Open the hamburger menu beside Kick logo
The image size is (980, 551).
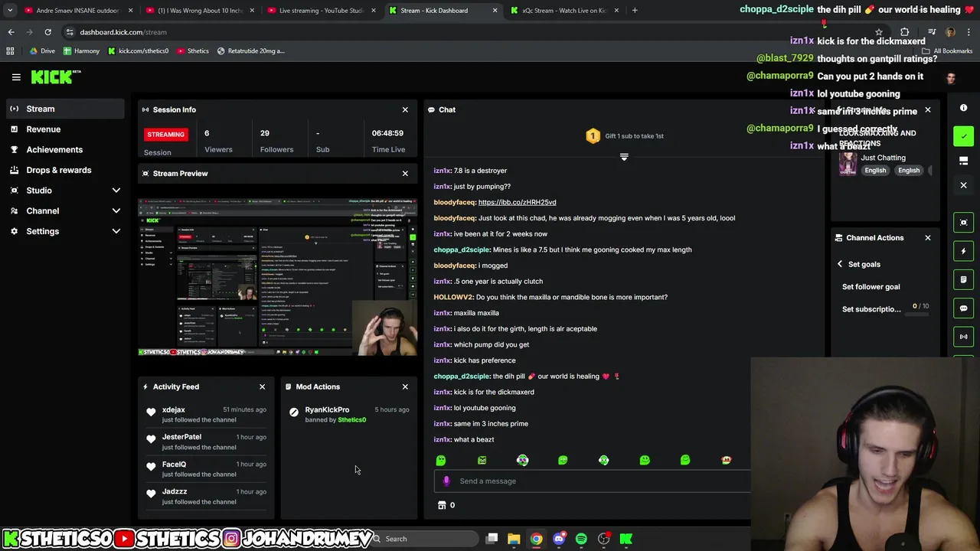click(x=16, y=77)
